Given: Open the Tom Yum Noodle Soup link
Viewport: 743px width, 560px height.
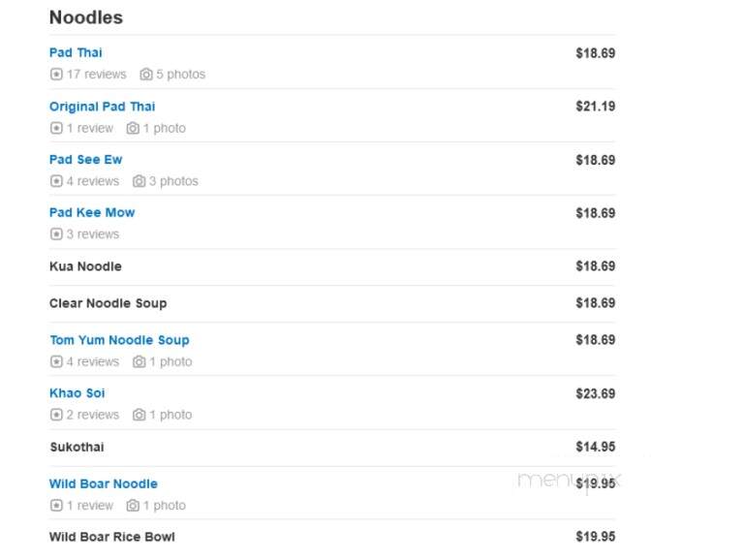Looking at the screenshot, I should [119, 340].
